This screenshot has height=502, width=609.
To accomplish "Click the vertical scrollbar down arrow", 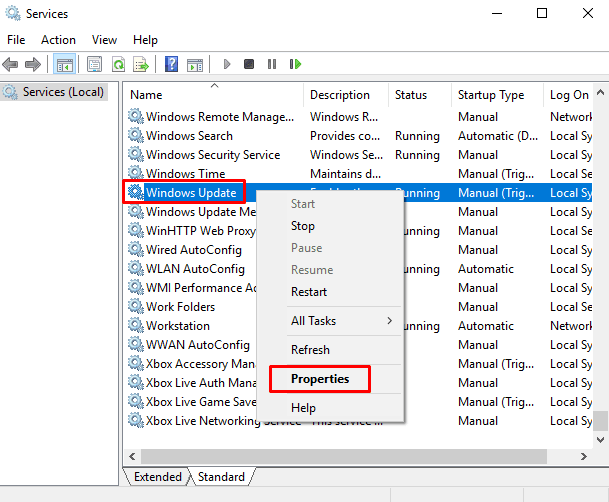I will point(600,439).
